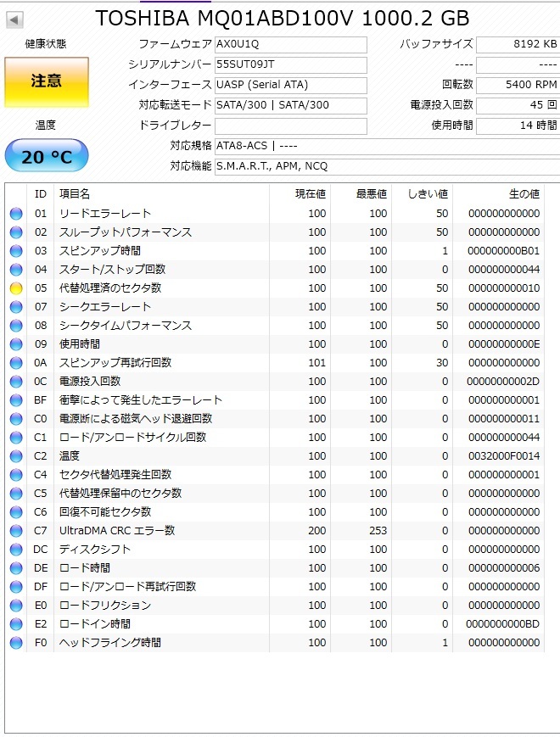The width and height of the screenshot is (560, 737).
Task: Click the 注意 health status button
Action: 47,82
